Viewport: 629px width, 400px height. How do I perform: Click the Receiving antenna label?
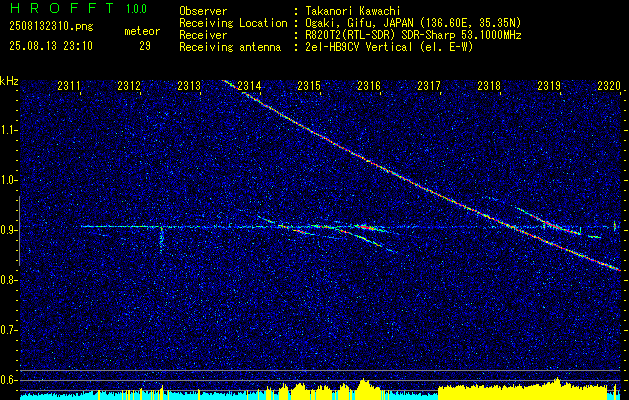(230, 47)
